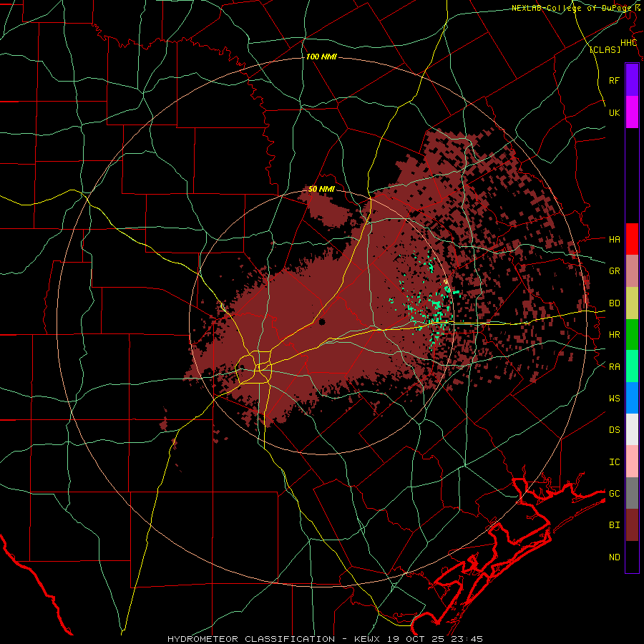Click the DS legend label

(x=615, y=430)
